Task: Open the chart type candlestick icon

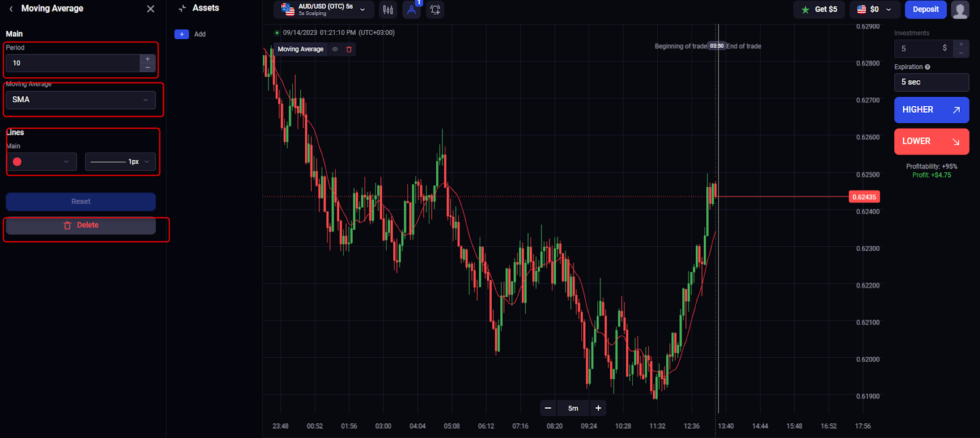Action: click(388, 9)
